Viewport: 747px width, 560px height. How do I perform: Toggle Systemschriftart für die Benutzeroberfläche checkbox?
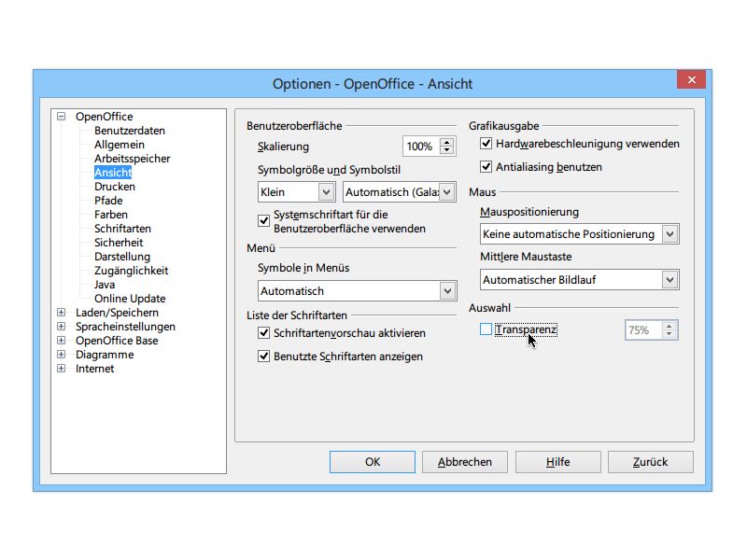click(263, 221)
